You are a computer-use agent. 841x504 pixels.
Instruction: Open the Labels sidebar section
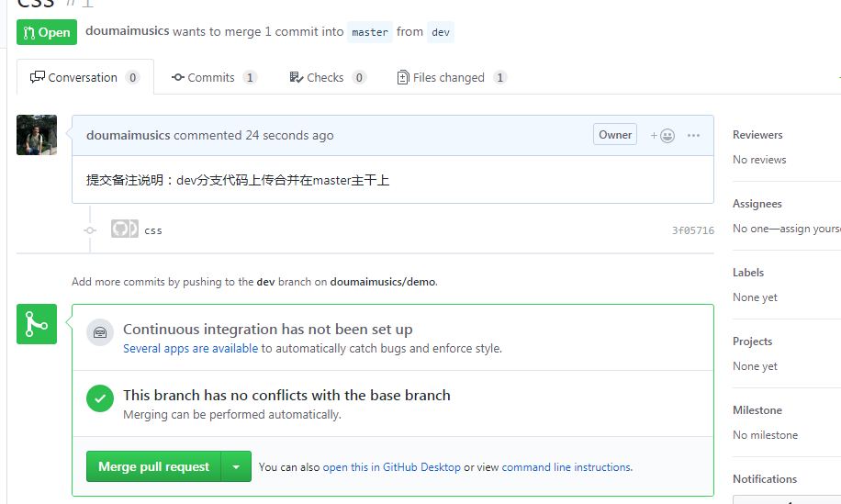pos(748,273)
